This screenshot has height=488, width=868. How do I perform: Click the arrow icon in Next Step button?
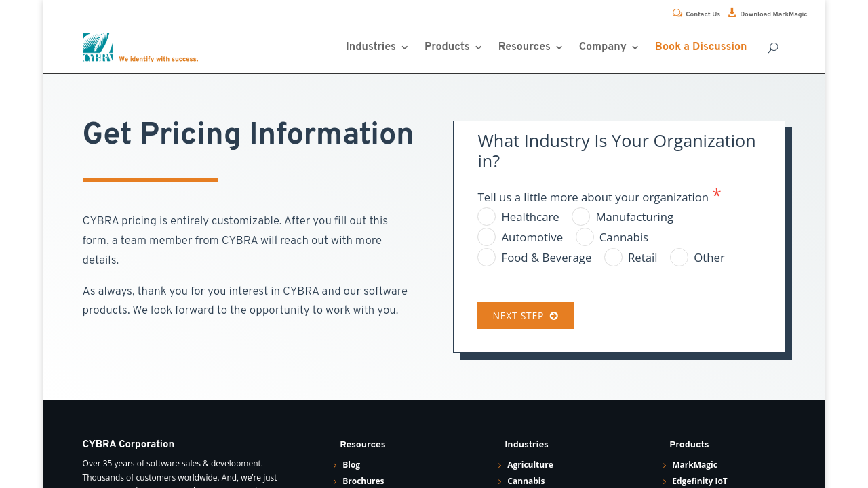coord(554,316)
